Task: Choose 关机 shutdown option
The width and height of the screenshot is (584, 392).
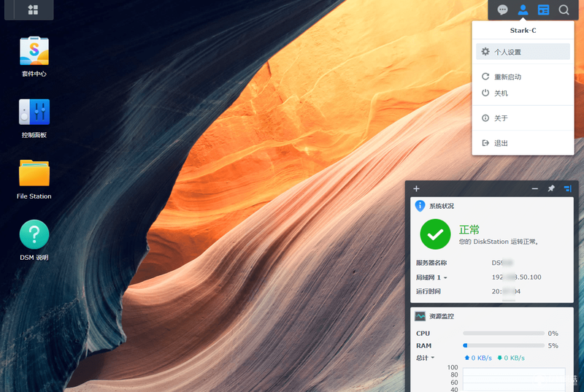Action: click(523, 93)
